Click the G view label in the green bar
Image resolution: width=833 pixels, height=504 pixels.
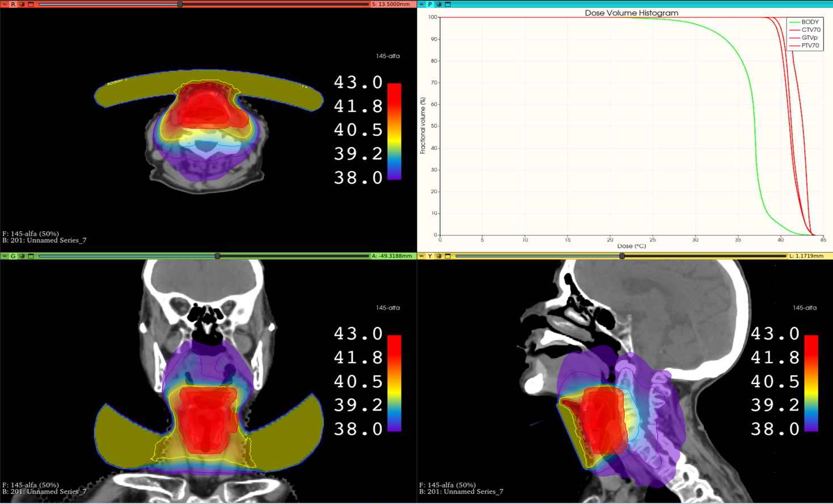[13, 256]
